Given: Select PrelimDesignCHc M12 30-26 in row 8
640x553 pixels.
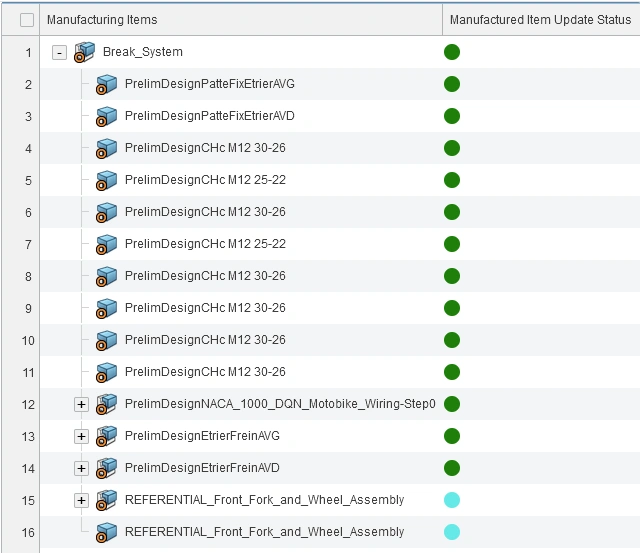Looking at the screenshot, I should [x=205, y=275].
